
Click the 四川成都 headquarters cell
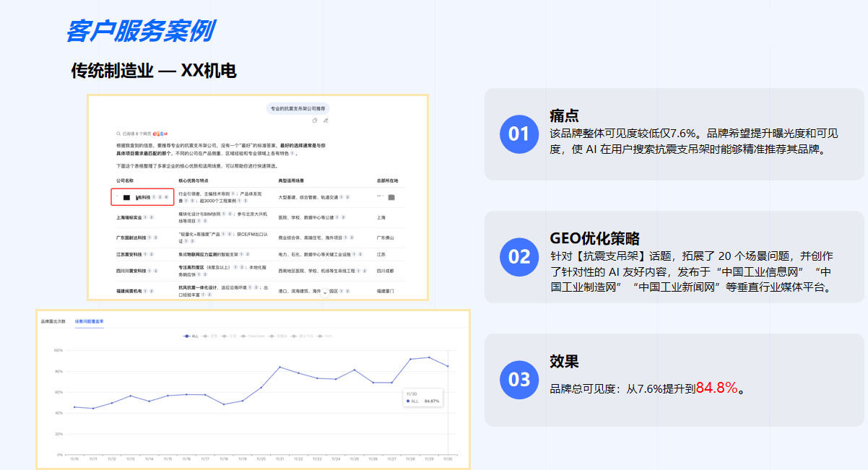pos(386,271)
